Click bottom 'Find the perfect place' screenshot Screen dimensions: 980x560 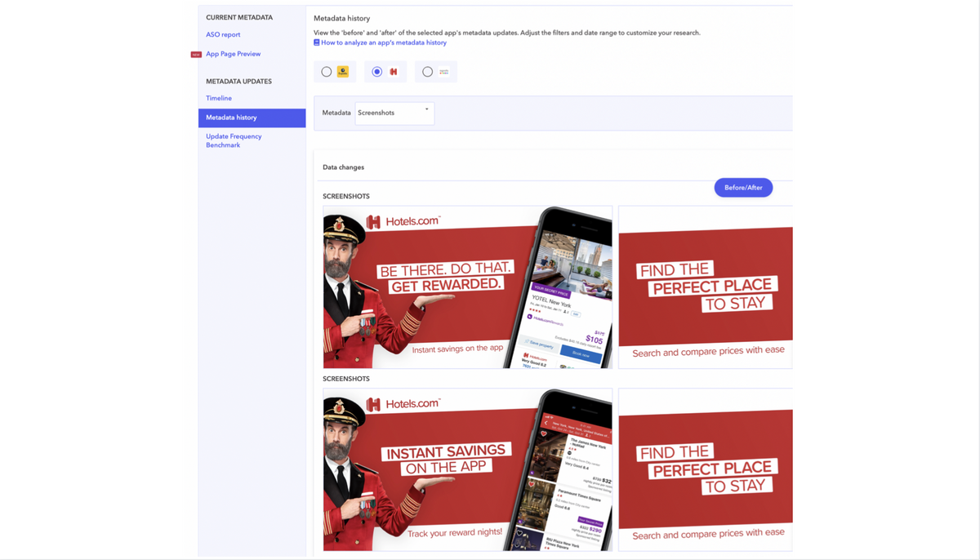(x=706, y=469)
